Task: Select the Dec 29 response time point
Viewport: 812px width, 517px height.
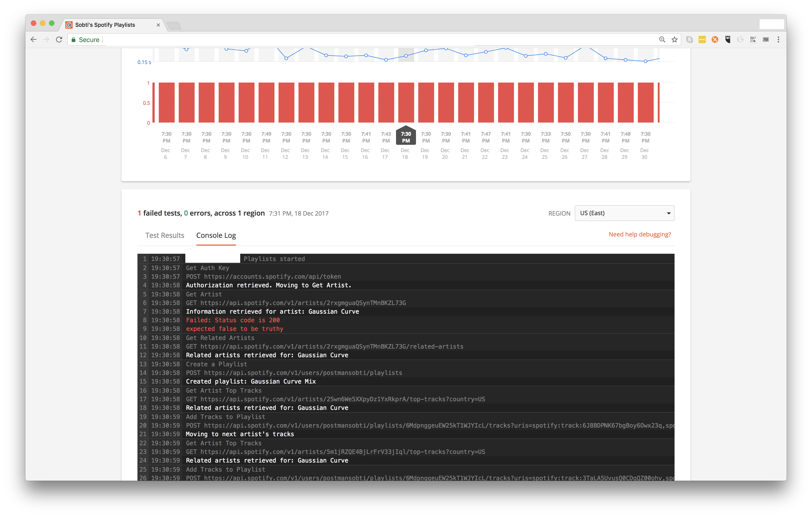Action: pyautogui.click(x=626, y=60)
